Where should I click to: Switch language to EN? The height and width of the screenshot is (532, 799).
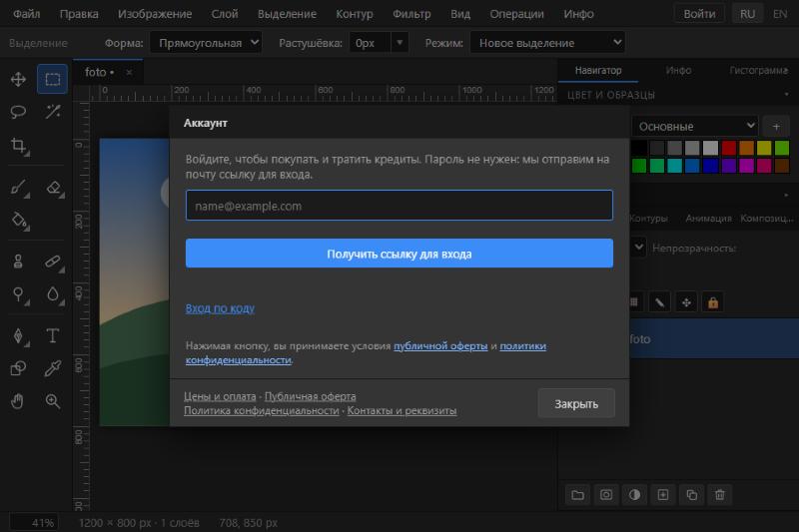780,14
